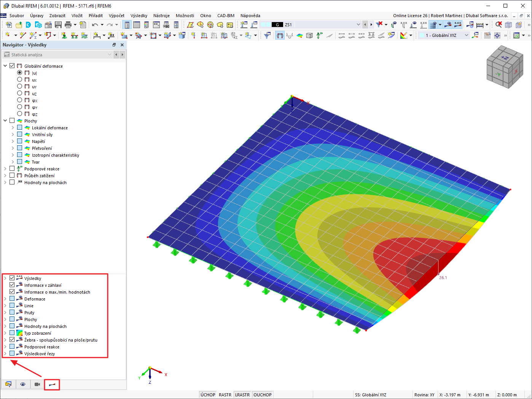Click the New Nodal Support tool icon
532x399 pixels.
64,35
